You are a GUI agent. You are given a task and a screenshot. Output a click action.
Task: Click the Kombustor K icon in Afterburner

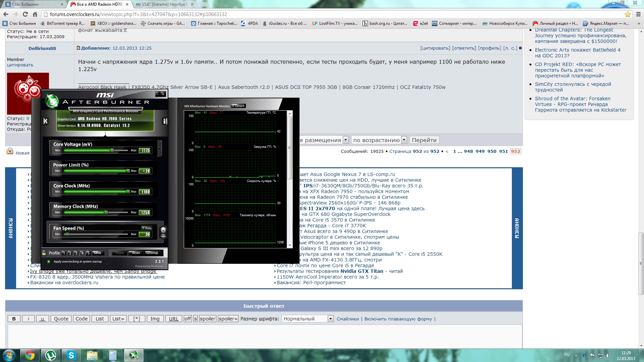[46, 121]
